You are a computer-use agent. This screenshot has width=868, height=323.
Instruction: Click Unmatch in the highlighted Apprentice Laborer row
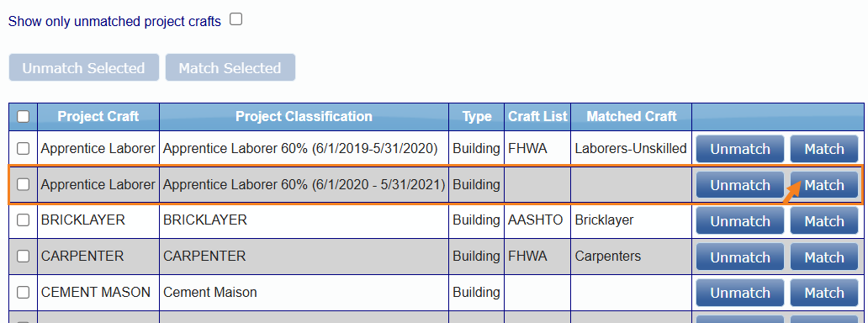coord(740,185)
